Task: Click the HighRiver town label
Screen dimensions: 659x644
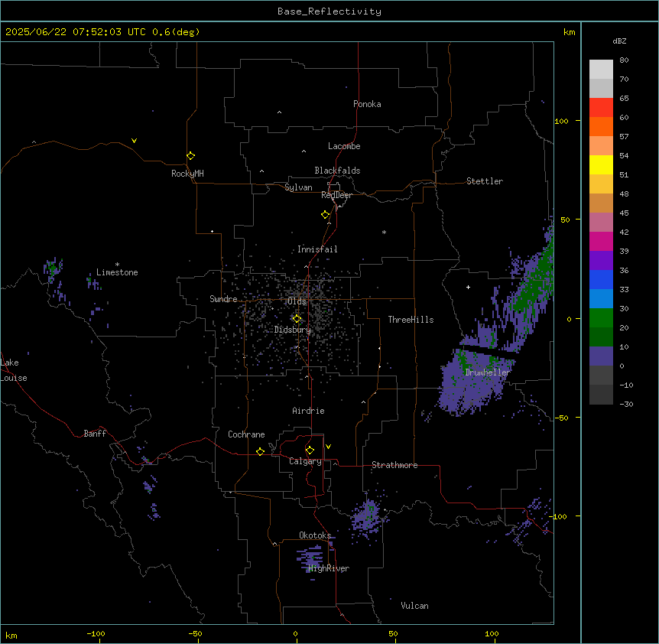Action: [329, 568]
